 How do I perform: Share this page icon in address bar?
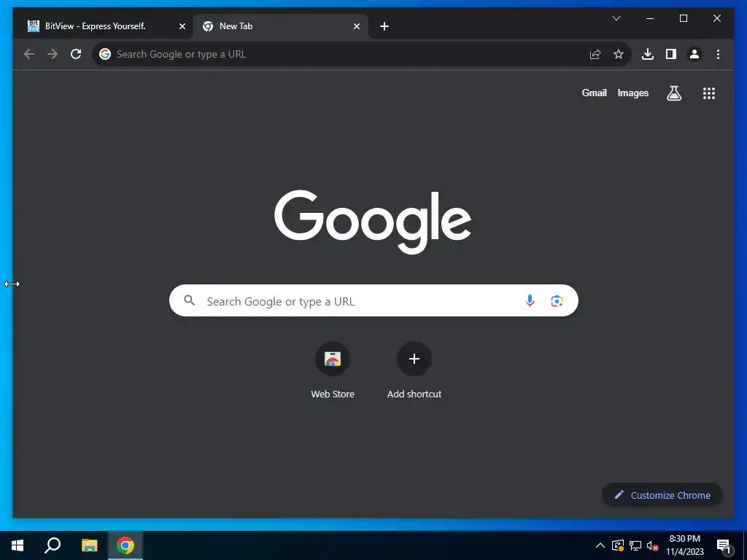click(595, 54)
